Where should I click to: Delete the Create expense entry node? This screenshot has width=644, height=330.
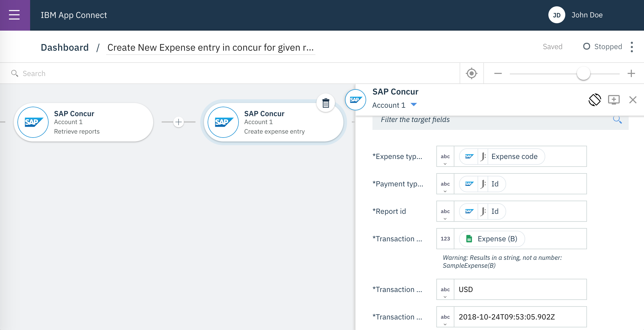point(326,103)
